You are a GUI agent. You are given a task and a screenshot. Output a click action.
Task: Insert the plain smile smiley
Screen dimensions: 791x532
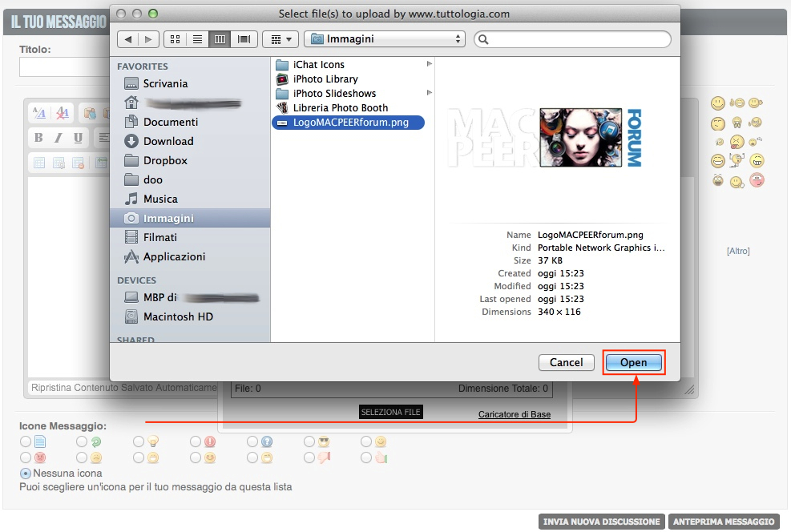718,103
